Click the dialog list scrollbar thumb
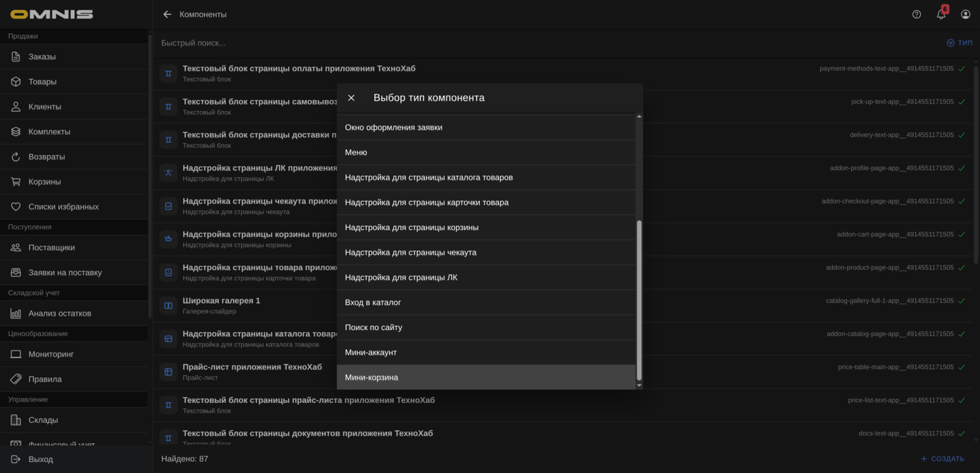This screenshot has width=980, height=473. (639, 299)
